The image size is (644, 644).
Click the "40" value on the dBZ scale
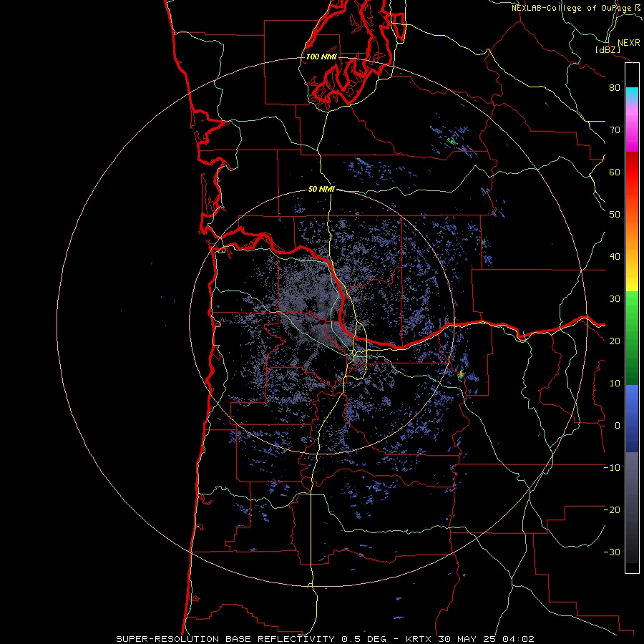point(615,257)
